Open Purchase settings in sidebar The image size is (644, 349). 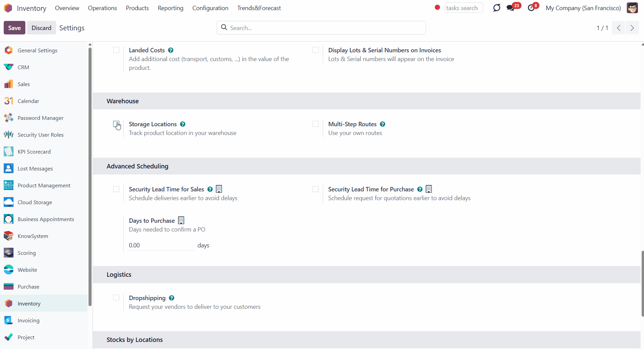(44, 287)
